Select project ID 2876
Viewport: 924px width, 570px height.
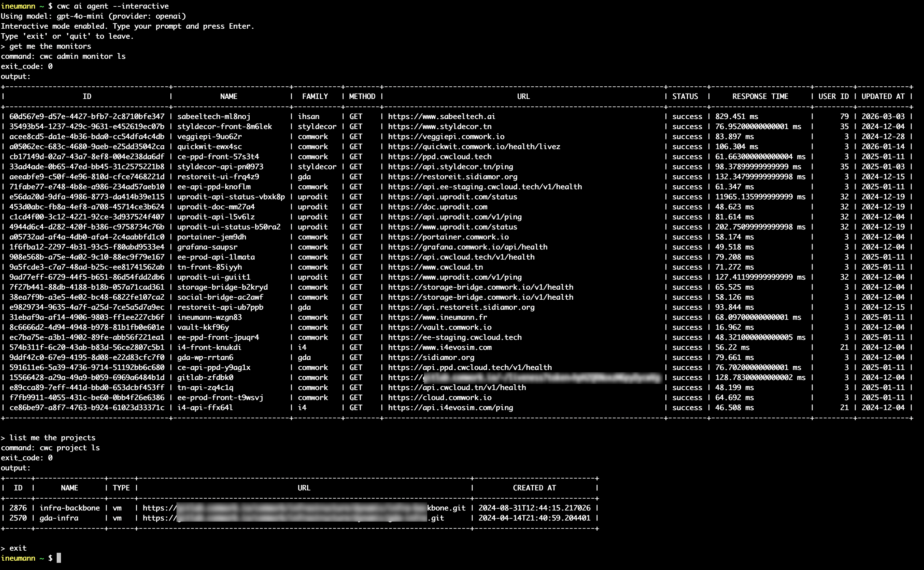point(18,508)
